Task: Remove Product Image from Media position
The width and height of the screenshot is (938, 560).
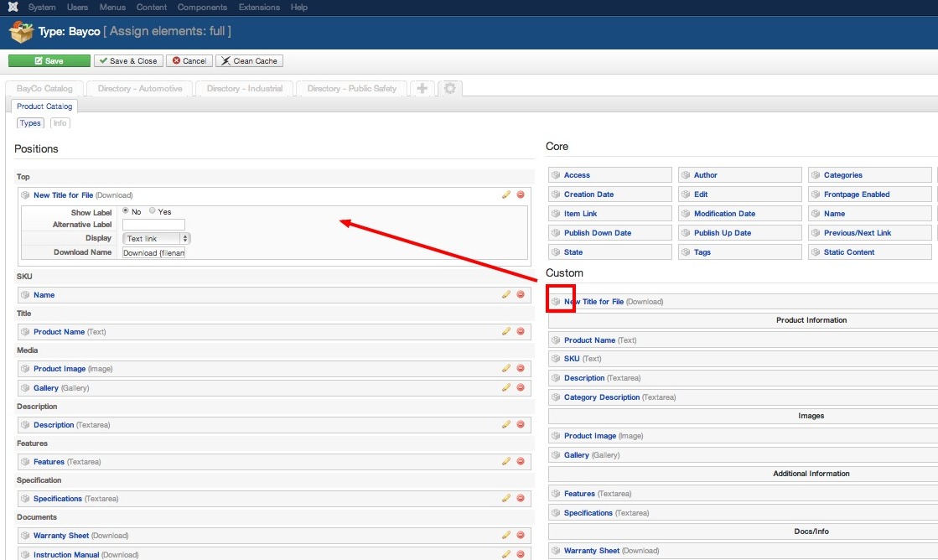Action: (521, 369)
